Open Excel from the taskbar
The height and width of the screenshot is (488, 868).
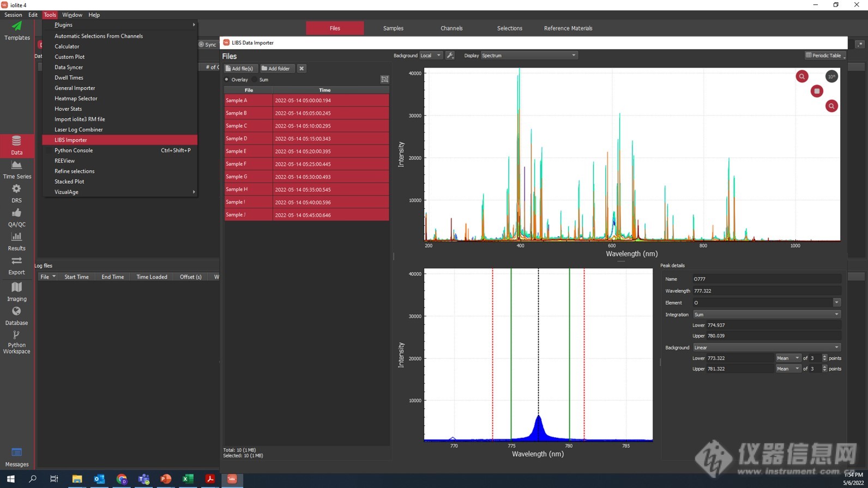pos(188,479)
